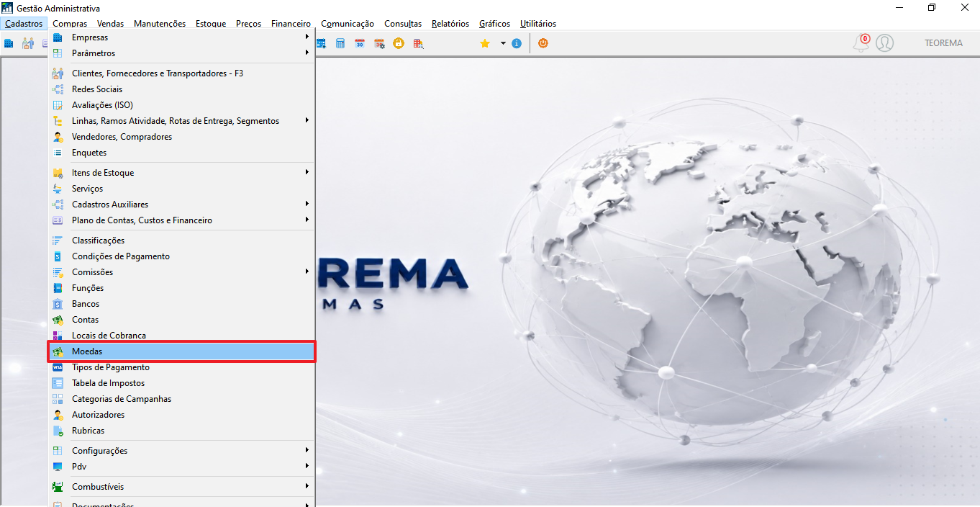Screen dimensions: 980x507
Task: Expand the Configurações submenu arrow
Action: 307,450
